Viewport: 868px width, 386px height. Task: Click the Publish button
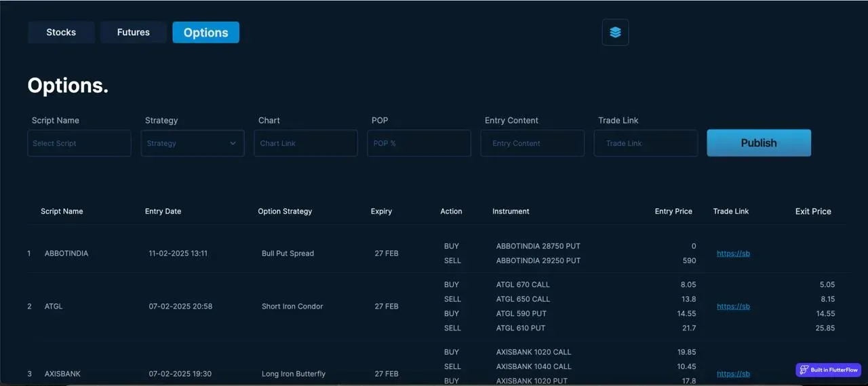759,143
